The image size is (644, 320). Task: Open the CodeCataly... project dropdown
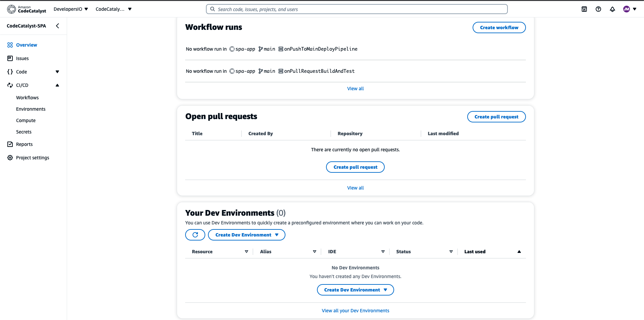click(x=114, y=9)
